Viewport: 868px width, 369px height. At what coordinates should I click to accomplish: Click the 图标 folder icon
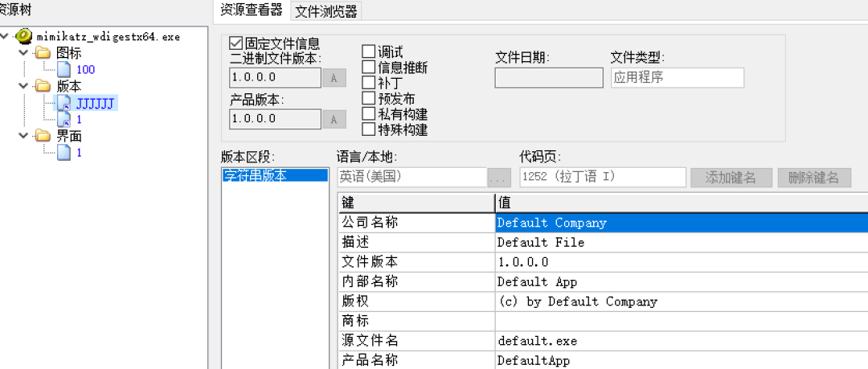click(42, 53)
